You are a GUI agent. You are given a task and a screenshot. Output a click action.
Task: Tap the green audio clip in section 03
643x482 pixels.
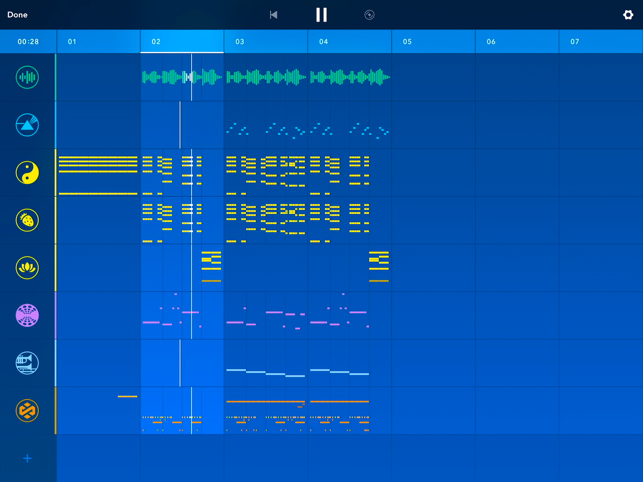(266, 77)
